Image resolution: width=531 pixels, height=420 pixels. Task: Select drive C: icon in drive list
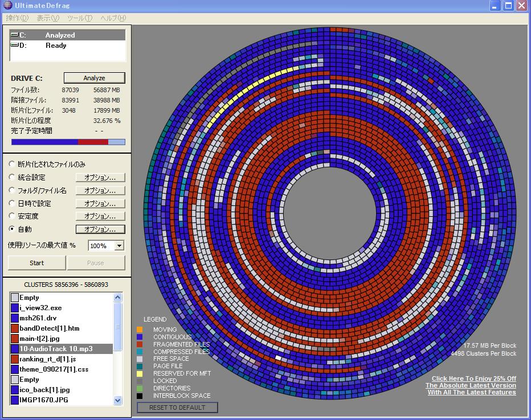point(14,35)
